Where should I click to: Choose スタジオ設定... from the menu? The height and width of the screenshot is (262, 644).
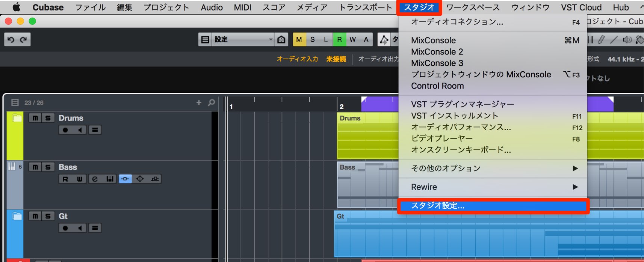click(493, 206)
